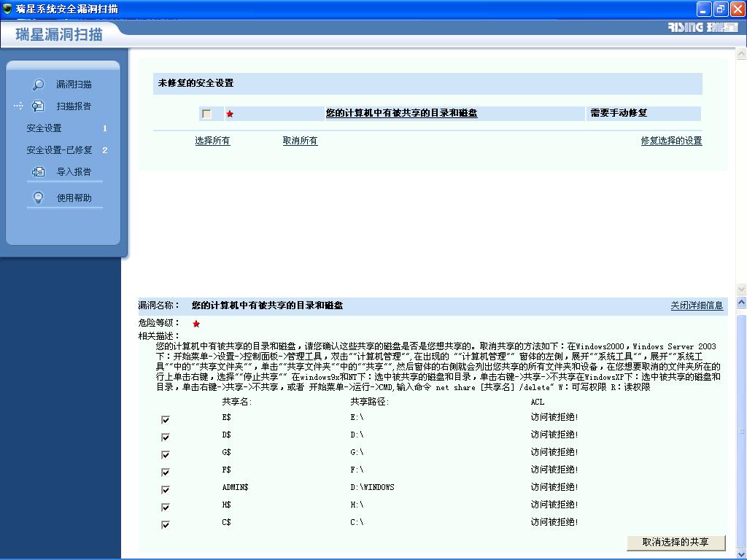This screenshot has height=560, width=747.
Task: Click the Rising shield icon in the title bar
Action: 7,9
